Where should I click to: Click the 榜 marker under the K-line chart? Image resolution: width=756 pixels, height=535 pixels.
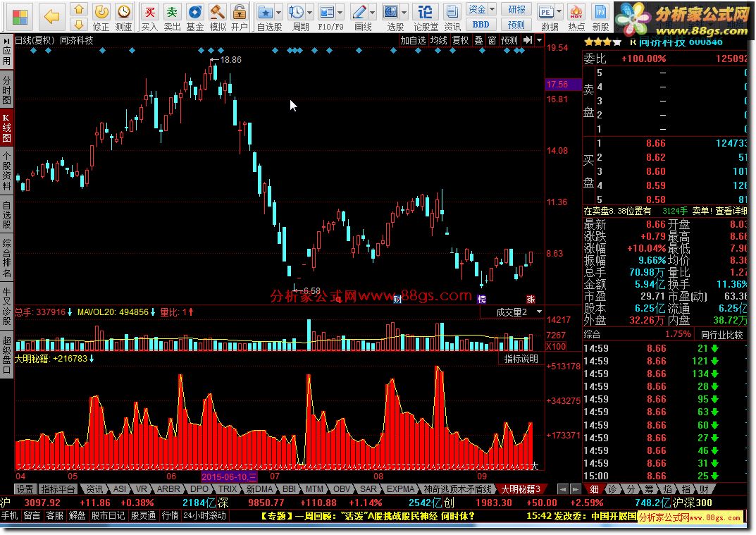click(x=481, y=299)
